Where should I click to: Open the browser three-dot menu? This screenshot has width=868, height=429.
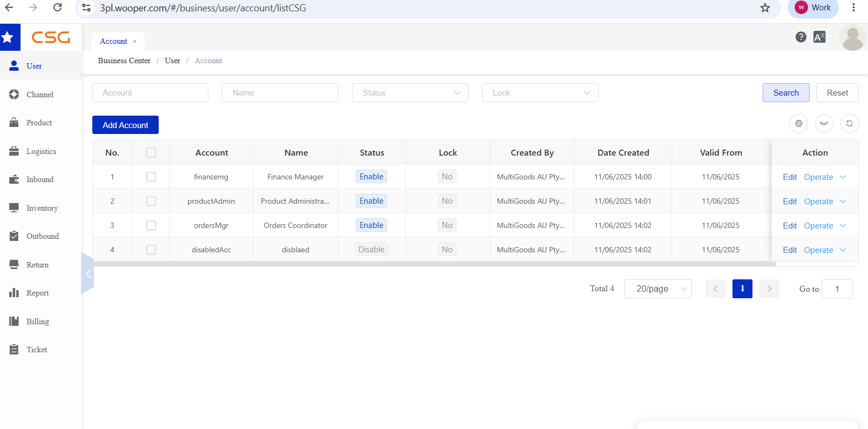point(853,8)
